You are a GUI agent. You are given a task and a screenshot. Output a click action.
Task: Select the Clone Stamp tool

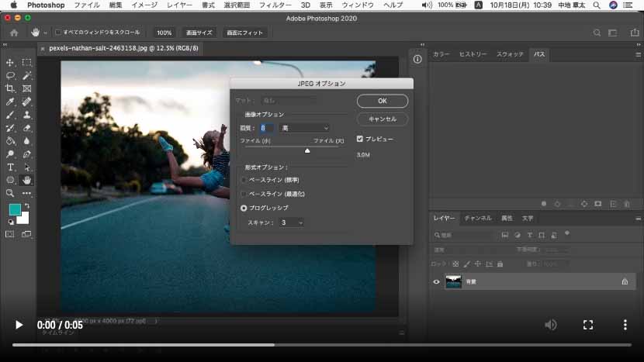[26, 115]
